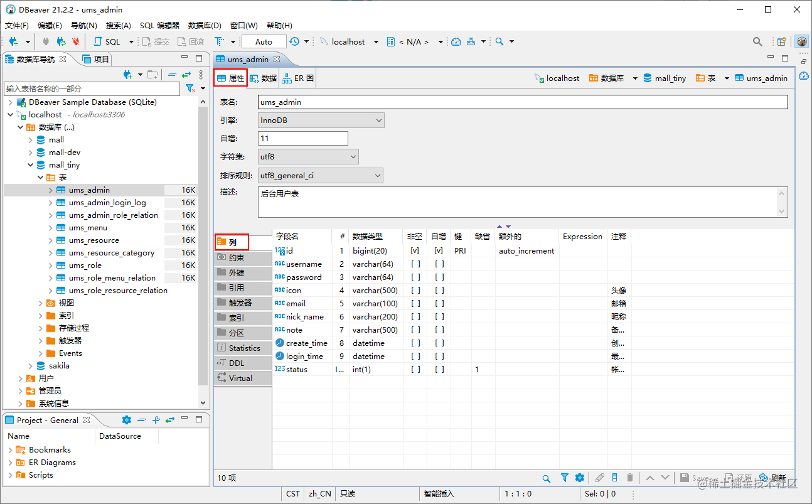Click the filter funnel icon beside navigator search

coord(190,89)
